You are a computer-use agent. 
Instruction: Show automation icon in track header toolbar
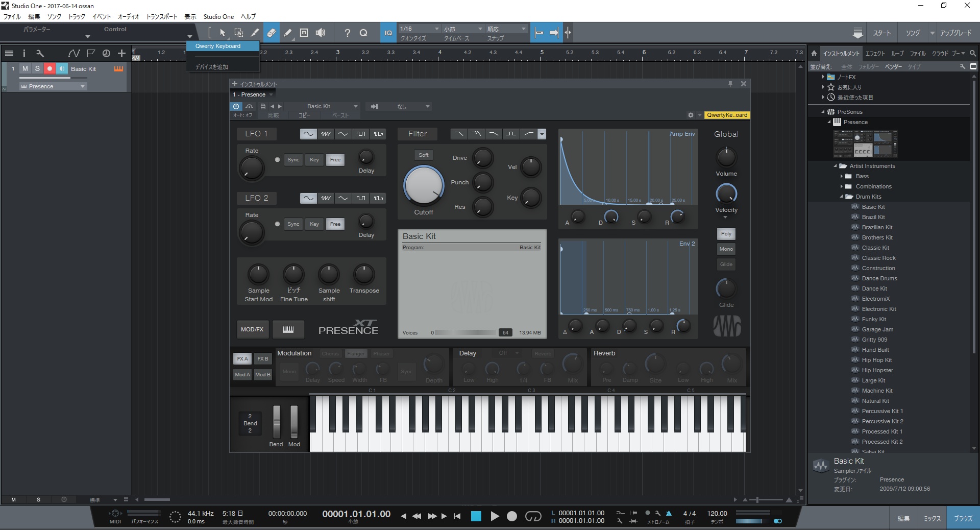(74, 53)
